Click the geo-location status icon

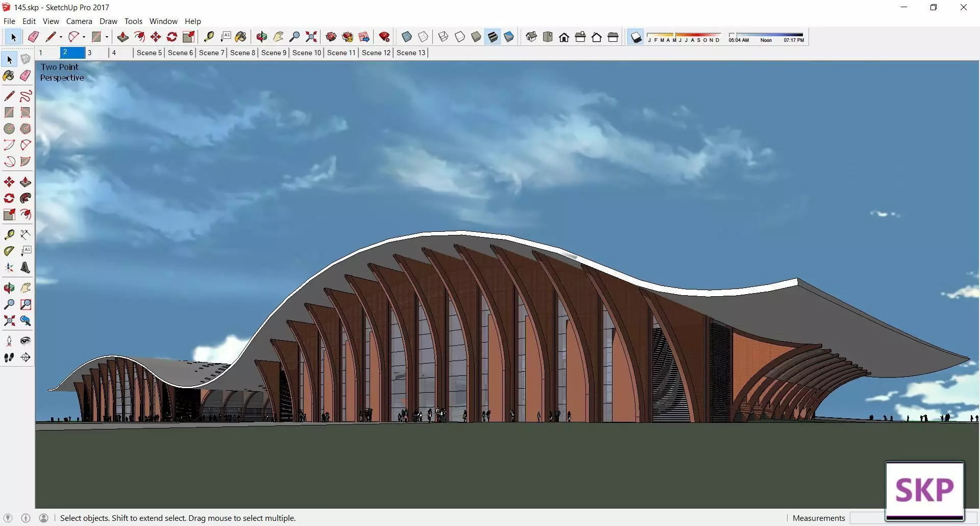pyautogui.click(x=8, y=518)
